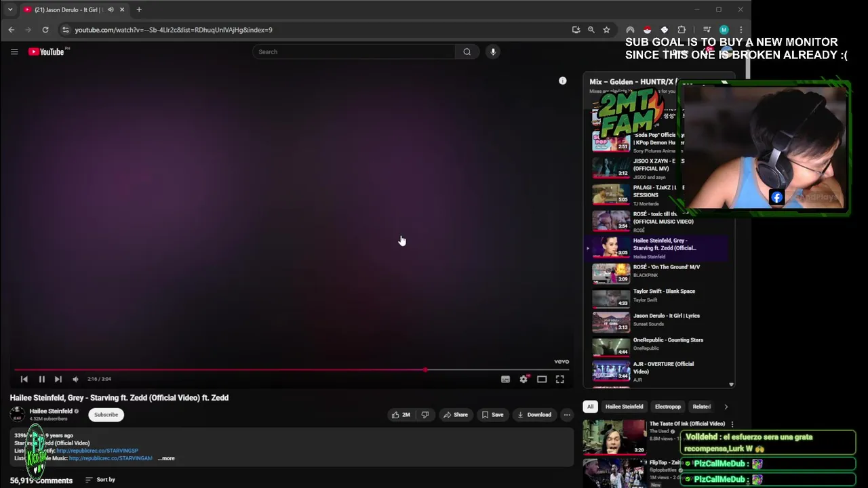This screenshot has height=488, width=868.
Task: Like the video (2M likes)
Action: tap(401, 415)
